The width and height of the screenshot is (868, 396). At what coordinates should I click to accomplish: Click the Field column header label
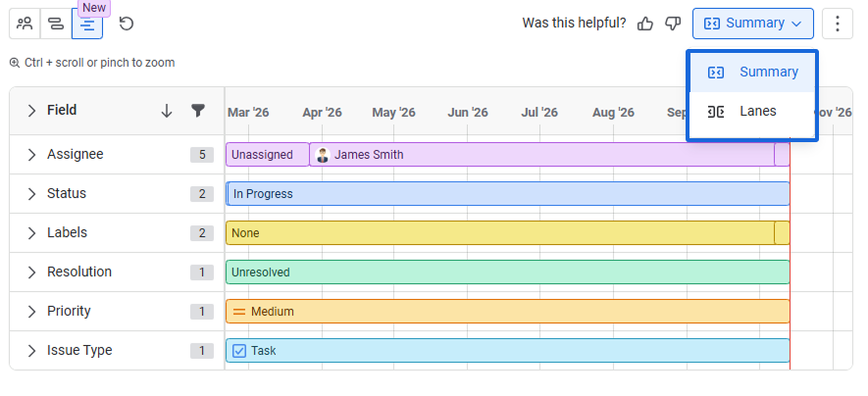click(x=62, y=110)
